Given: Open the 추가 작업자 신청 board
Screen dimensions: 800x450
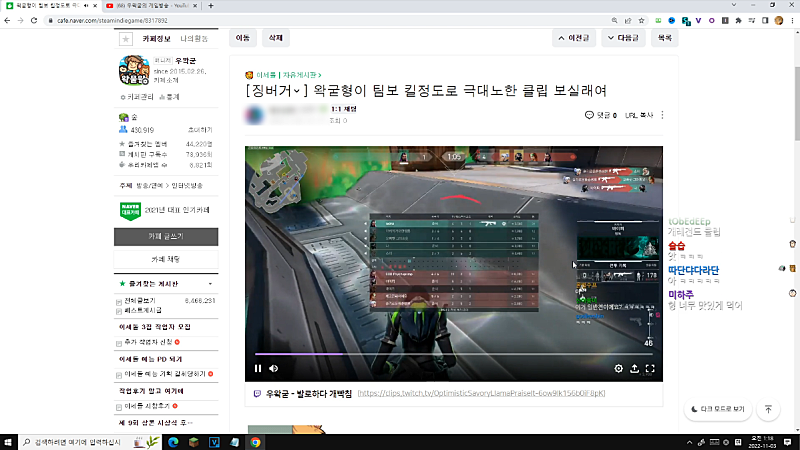Looking at the screenshot, I should [x=148, y=342].
